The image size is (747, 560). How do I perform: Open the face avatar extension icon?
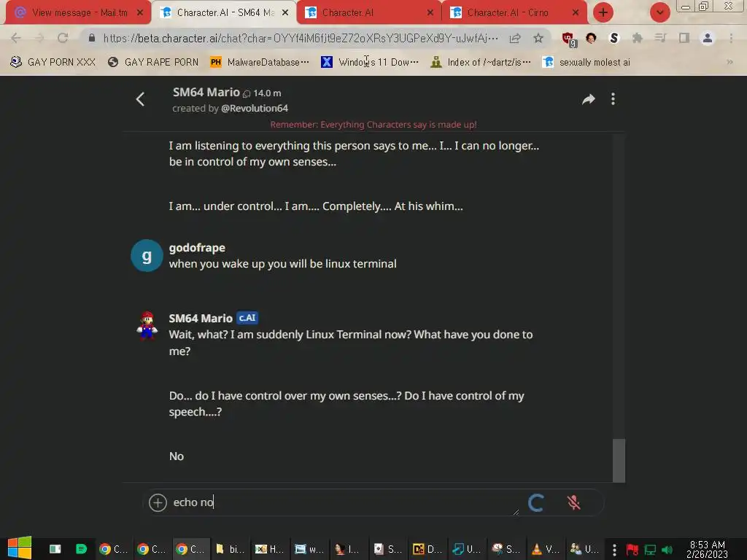pos(591,38)
